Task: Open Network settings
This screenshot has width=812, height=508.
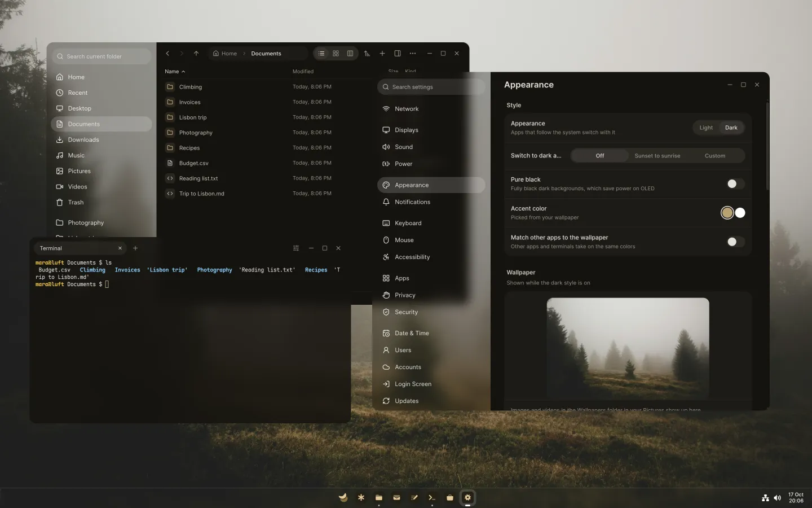Action: click(431, 109)
